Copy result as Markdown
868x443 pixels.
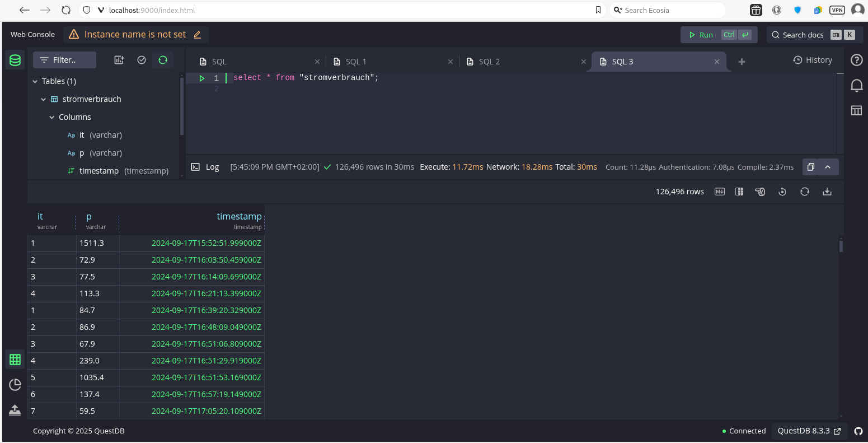tap(720, 192)
